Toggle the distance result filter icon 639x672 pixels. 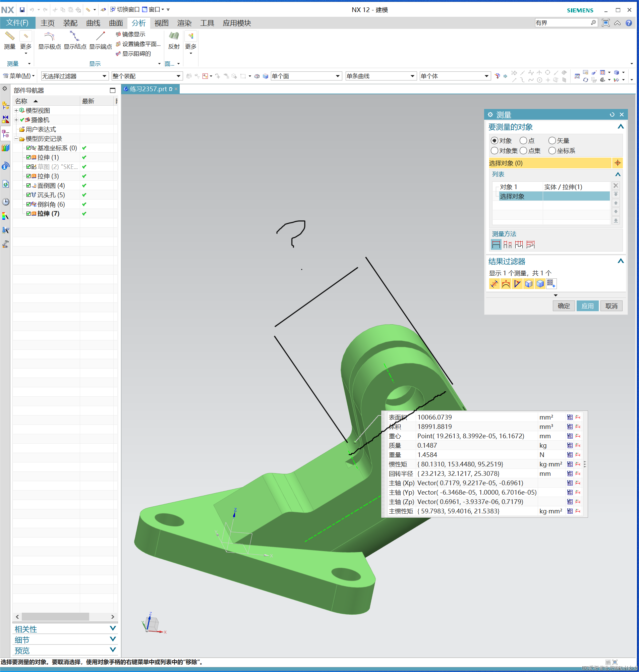pyautogui.click(x=494, y=284)
